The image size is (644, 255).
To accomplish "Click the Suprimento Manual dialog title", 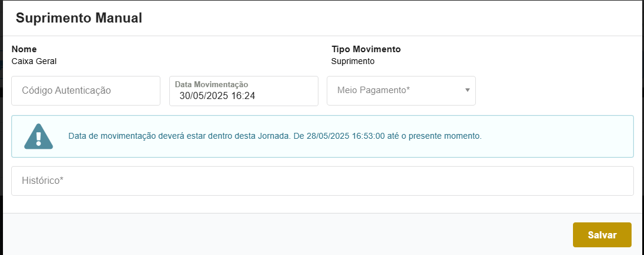I will point(79,18).
